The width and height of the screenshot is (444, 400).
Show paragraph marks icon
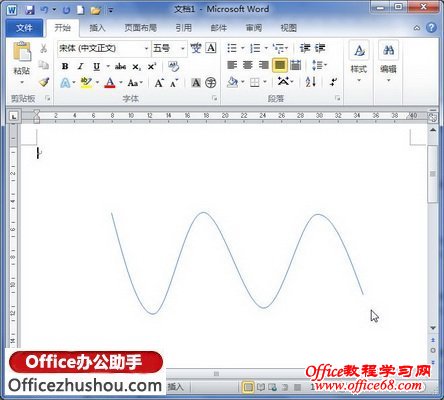tap(333, 82)
